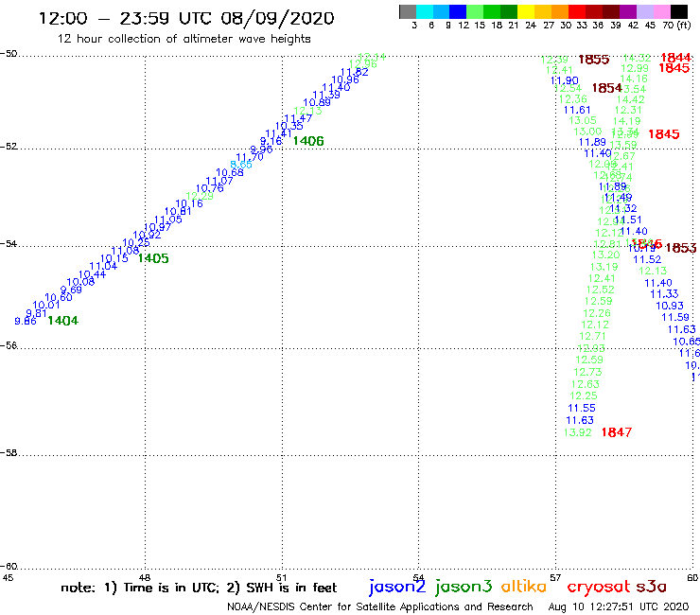Click the 57 longitude axis label
Image resolution: width=700 pixels, height=615 pixels.
coord(555,577)
